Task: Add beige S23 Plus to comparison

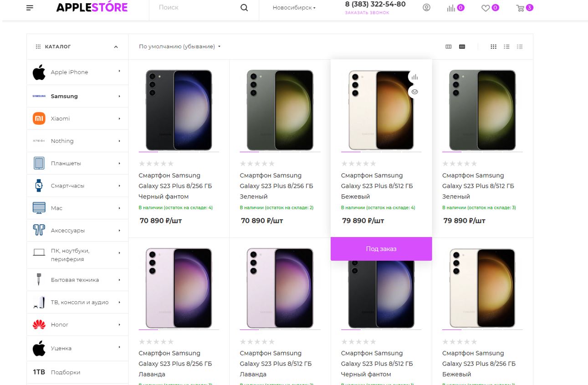Action: (x=414, y=77)
